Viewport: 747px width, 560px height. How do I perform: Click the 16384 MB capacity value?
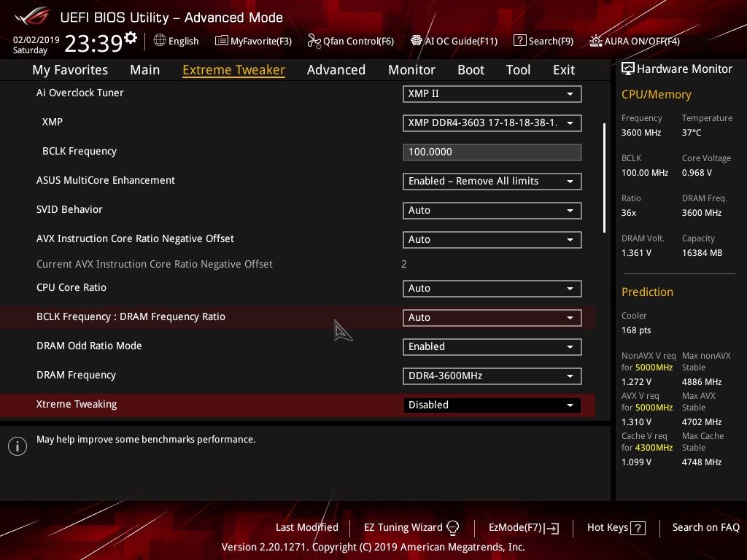703,253
